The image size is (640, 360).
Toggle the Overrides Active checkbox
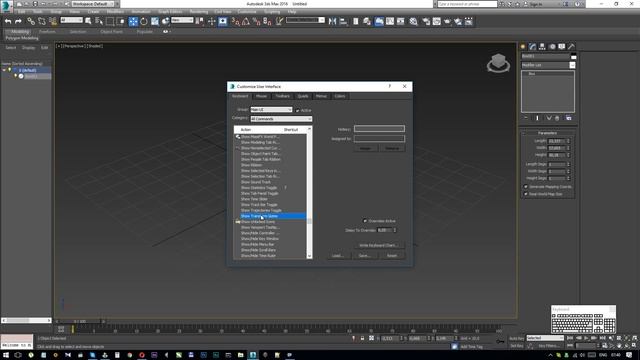pyautogui.click(x=365, y=221)
